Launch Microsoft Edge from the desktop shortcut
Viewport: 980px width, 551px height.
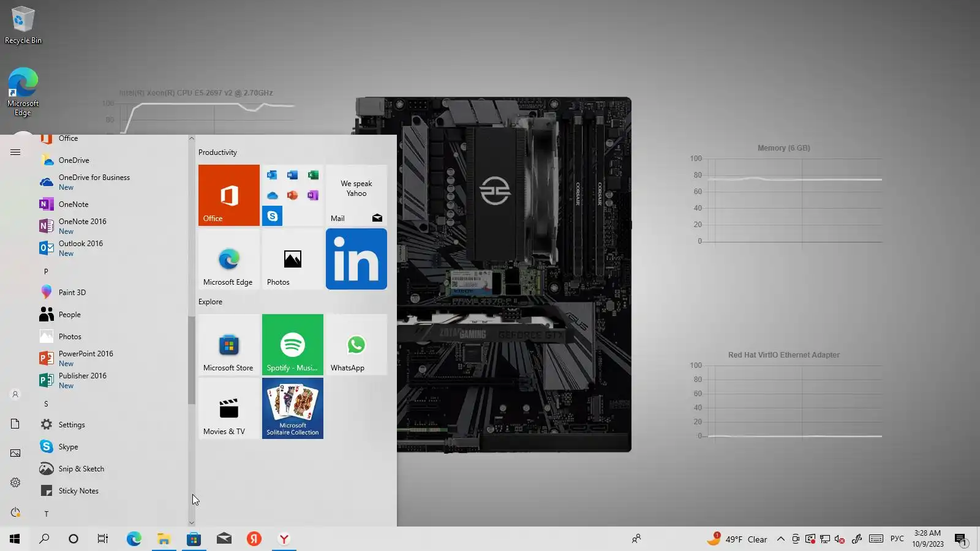(x=23, y=92)
